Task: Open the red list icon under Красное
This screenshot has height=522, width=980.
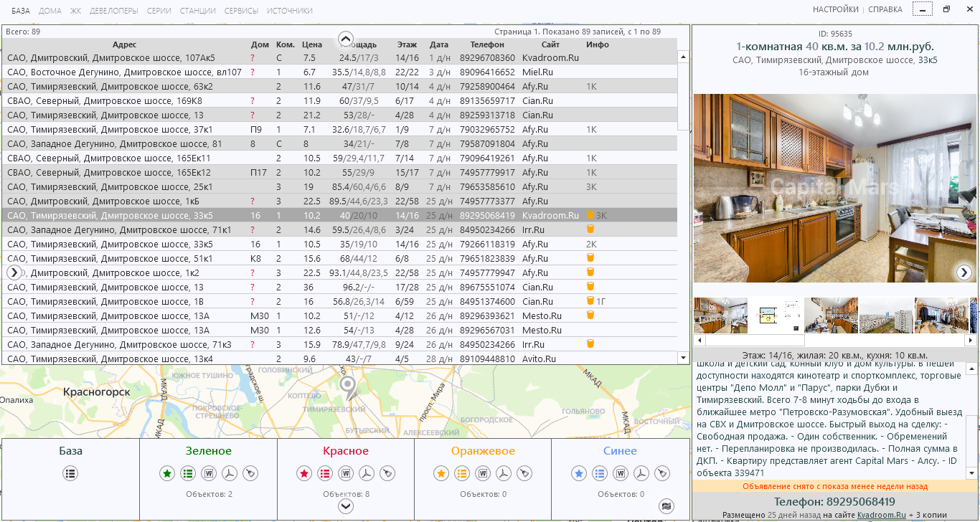Action: tap(325, 473)
